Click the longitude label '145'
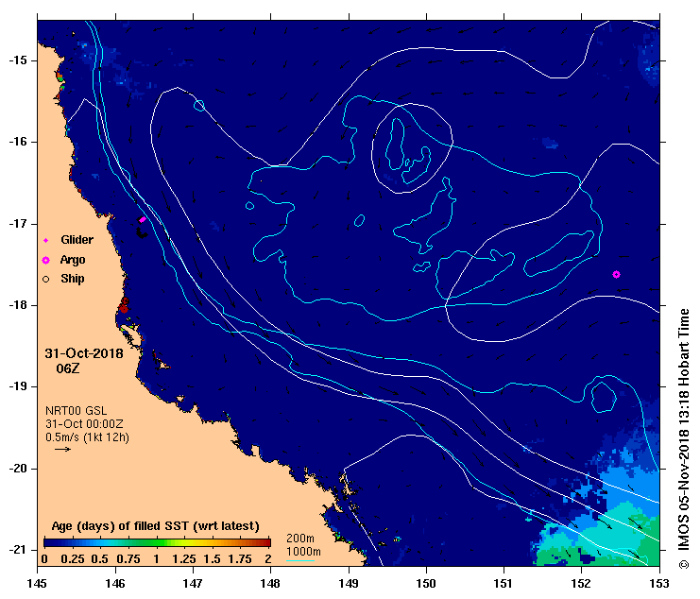 pyautogui.click(x=37, y=583)
